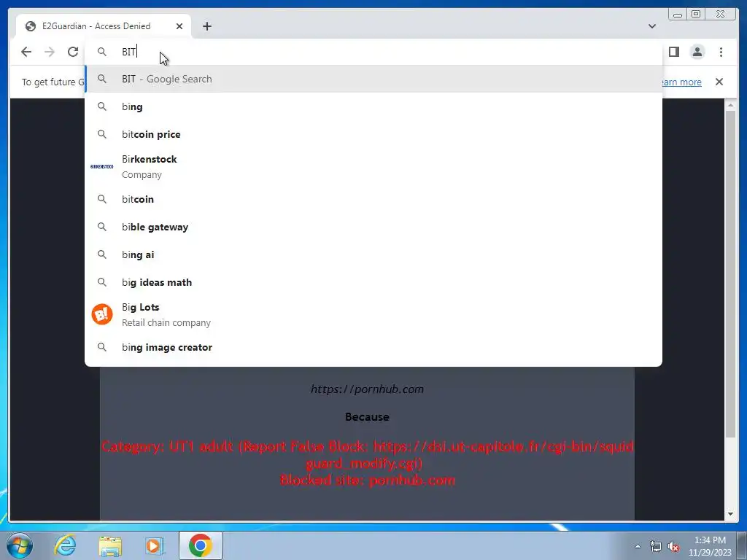Open the Chrome profile avatar menu

point(697,52)
